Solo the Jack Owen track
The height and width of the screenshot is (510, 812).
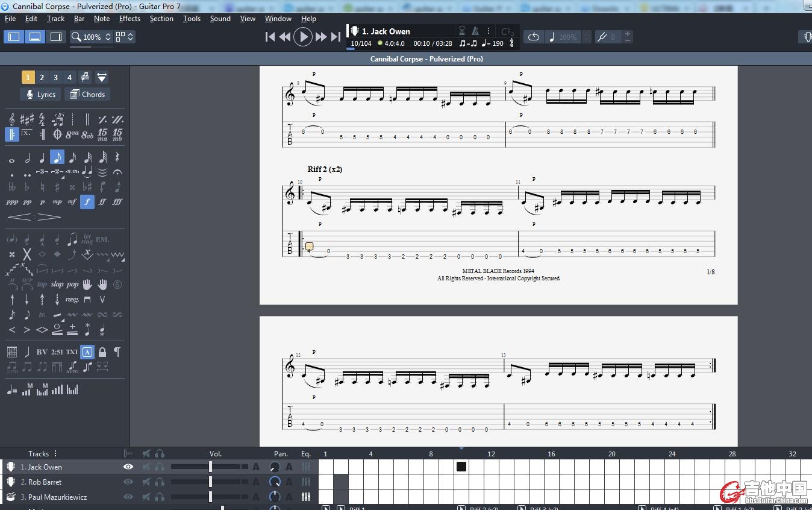pyautogui.click(x=160, y=467)
